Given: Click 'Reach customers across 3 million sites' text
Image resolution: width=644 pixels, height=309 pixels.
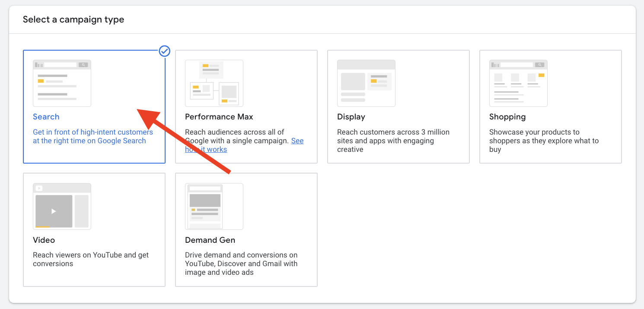Looking at the screenshot, I should pos(393,141).
